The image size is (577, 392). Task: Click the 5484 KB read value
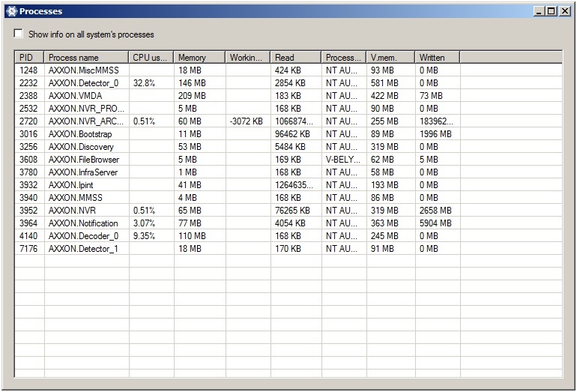(290, 147)
